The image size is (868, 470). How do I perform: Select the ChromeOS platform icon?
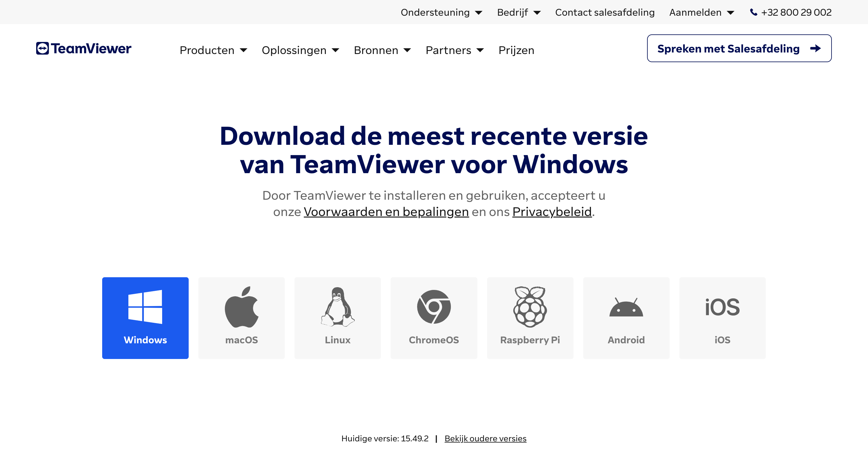[x=434, y=318]
